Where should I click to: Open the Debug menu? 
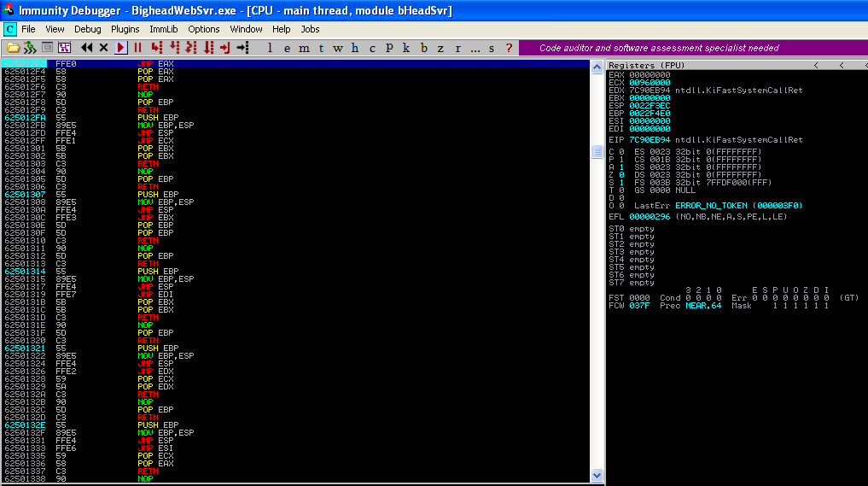[87, 29]
